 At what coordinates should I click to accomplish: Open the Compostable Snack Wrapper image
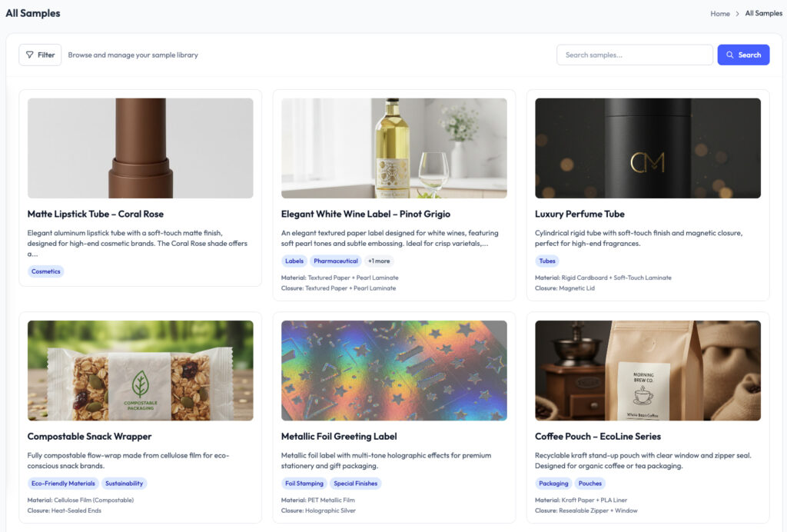(x=140, y=371)
